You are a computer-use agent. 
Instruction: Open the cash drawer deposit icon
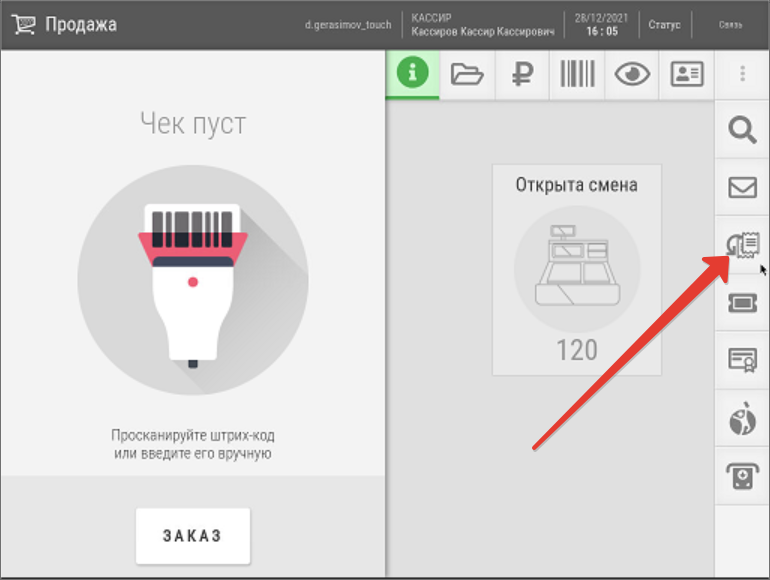point(742,476)
